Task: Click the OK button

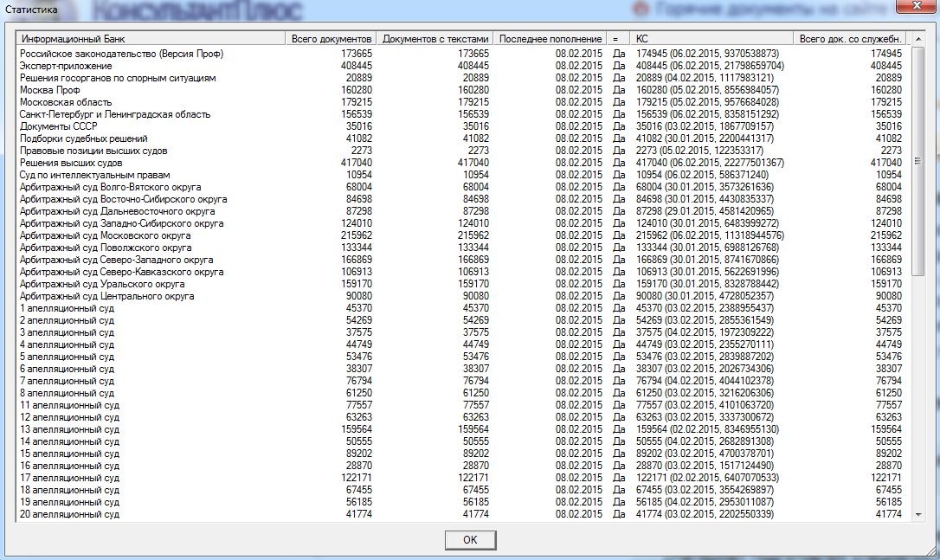Action: tap(470, 539)
